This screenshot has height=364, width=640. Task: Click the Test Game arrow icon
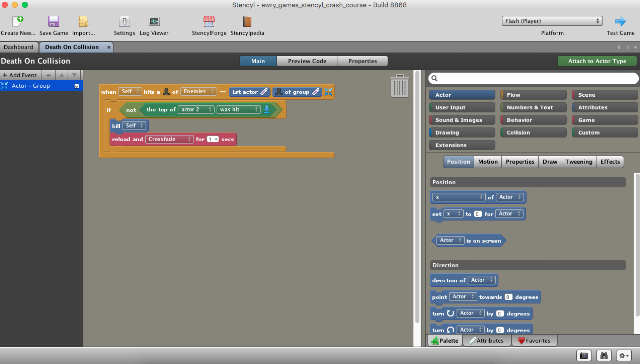click(x=620, y=21)
